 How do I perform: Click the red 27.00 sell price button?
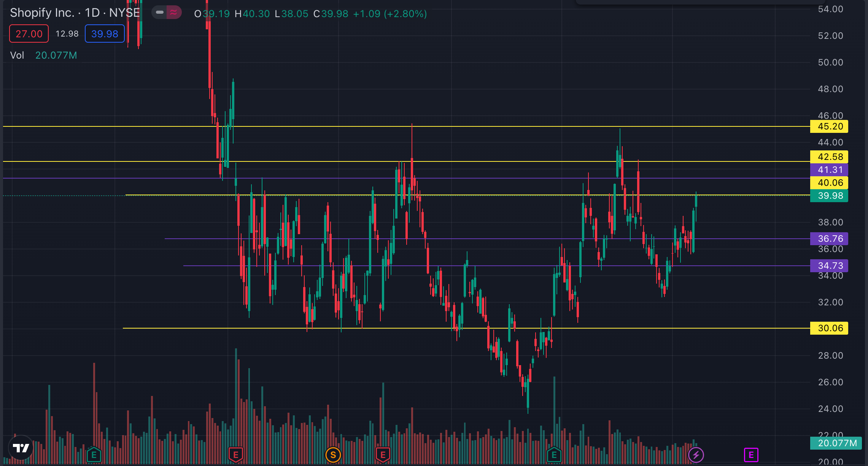coord(29,34)
